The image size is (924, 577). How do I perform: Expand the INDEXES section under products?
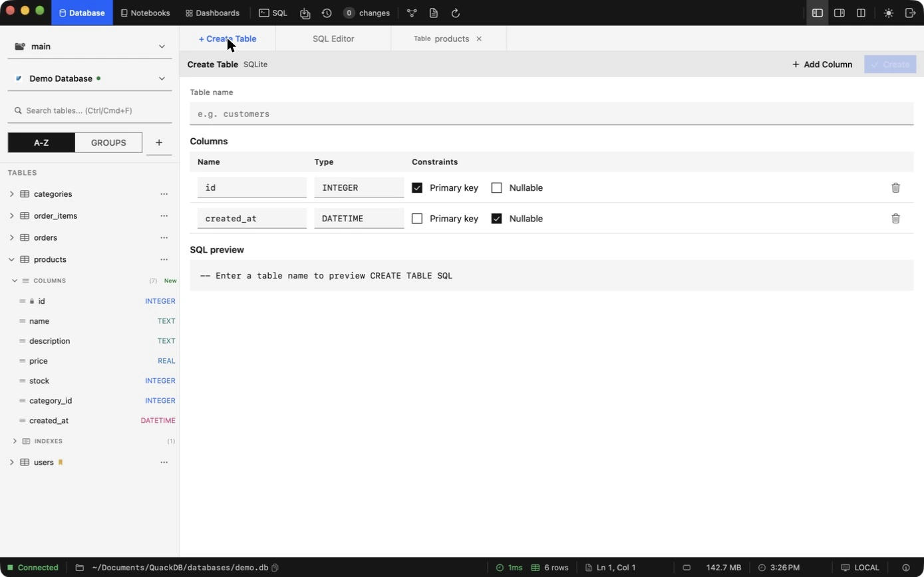[15, 441]
